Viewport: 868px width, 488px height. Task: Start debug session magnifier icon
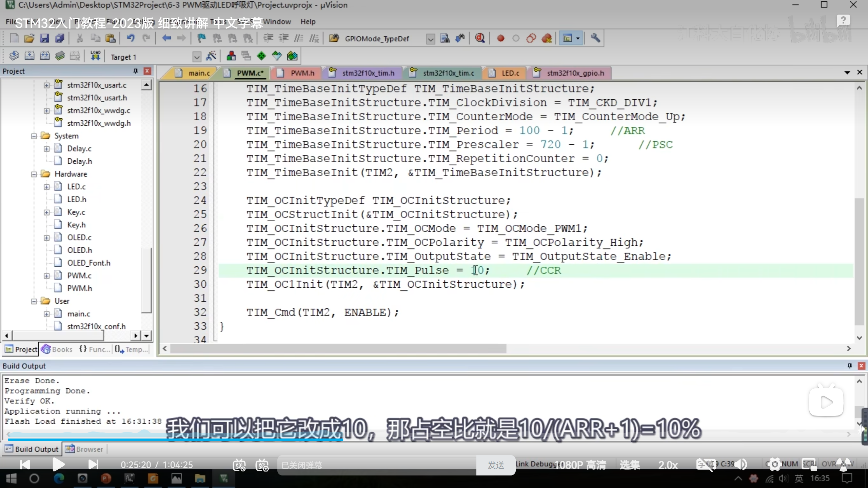(x=479, y=38)
